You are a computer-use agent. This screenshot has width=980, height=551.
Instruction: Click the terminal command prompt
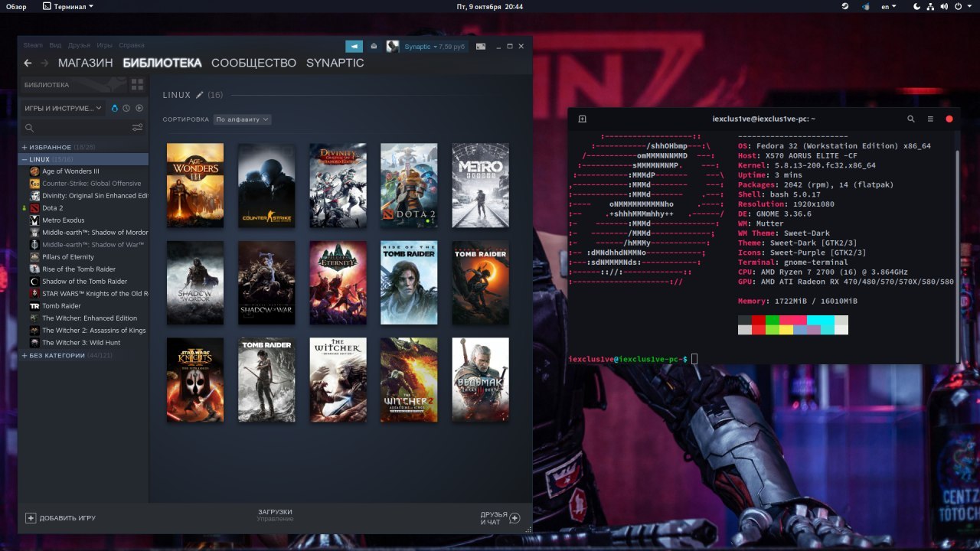click(x=628, y=359)
